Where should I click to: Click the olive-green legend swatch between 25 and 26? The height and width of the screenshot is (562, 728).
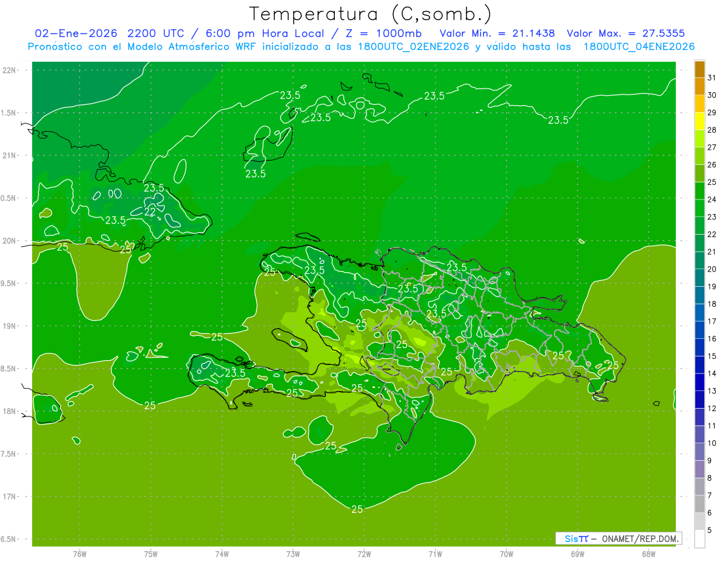tap(699, 173)
